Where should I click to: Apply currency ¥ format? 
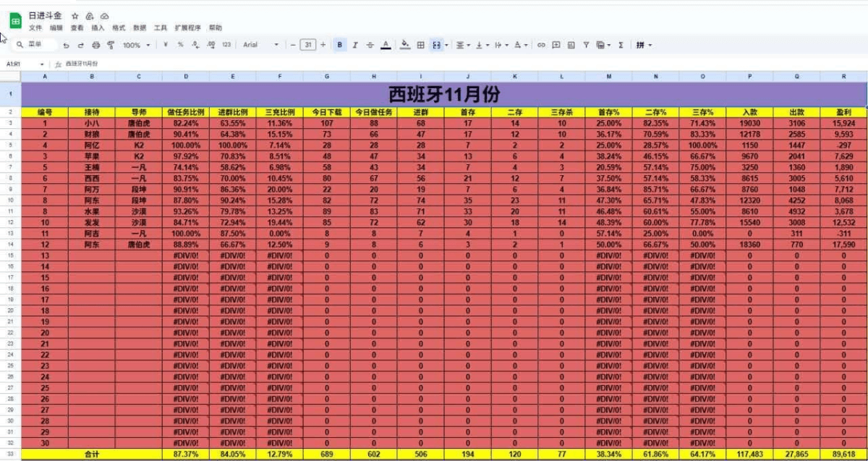(x=166, y=45)
